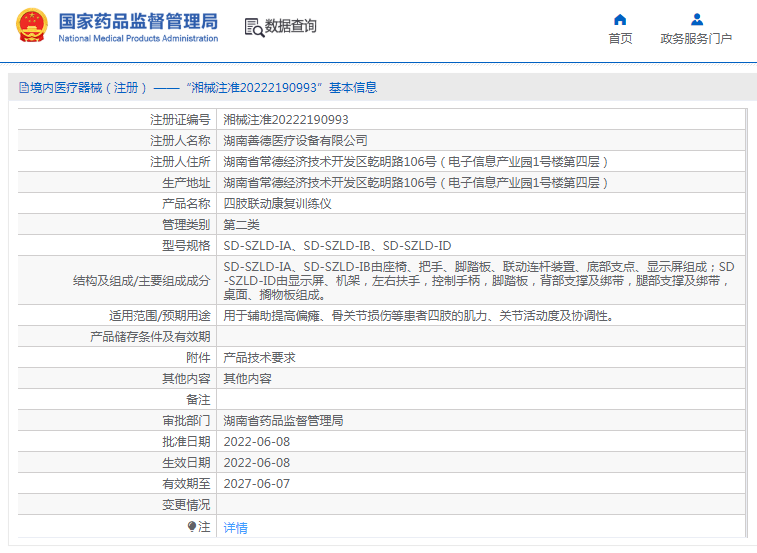Select approval department 湖南省药品监督管理局
757x553 pixels.
click(283, 421)
